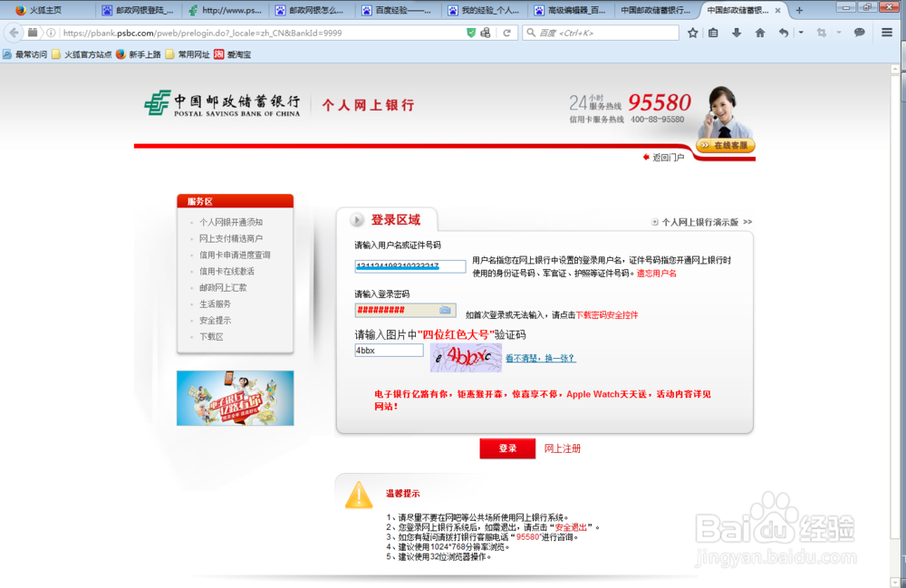Open a new tab with plus button
This screenshot has height=588, width=906.
[799, 10]
